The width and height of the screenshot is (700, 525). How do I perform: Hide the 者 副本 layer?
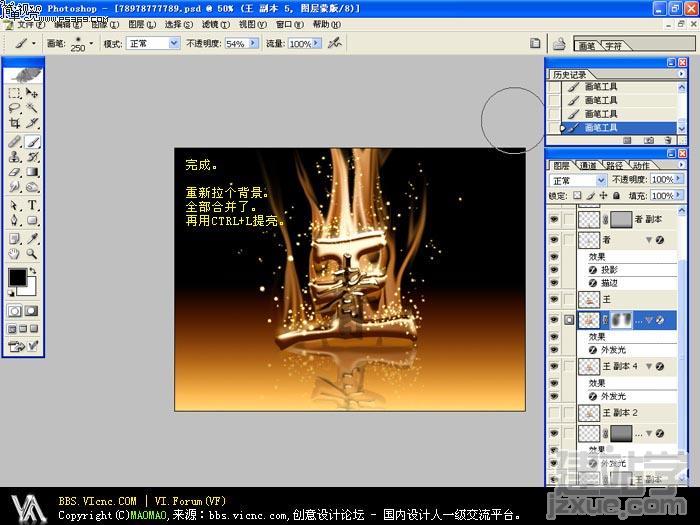pos(554,220)
